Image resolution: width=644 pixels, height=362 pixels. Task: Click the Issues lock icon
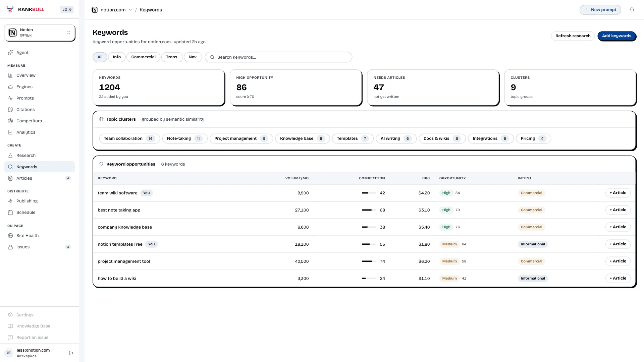pos(10,247)
